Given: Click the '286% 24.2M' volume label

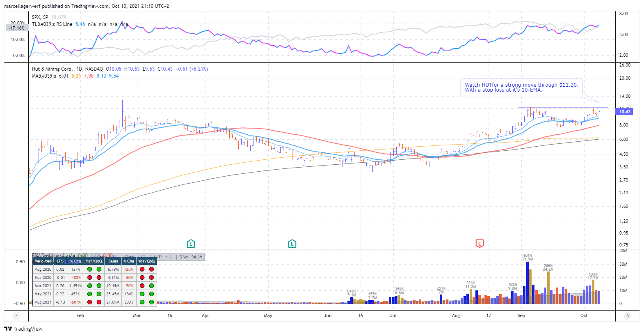Looking at the screenshot, I should [548, 267].
